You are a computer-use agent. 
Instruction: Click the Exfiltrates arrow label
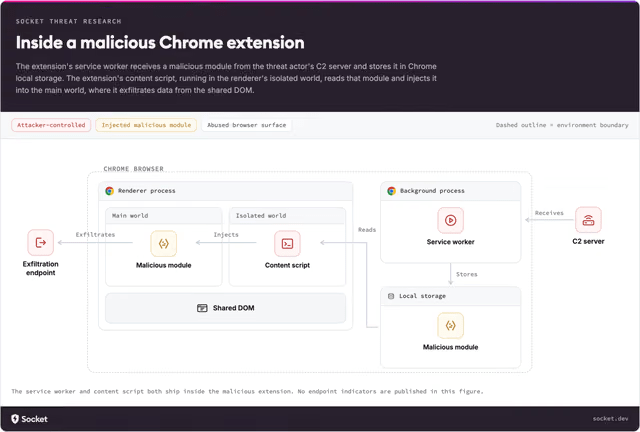click(95, 234)
